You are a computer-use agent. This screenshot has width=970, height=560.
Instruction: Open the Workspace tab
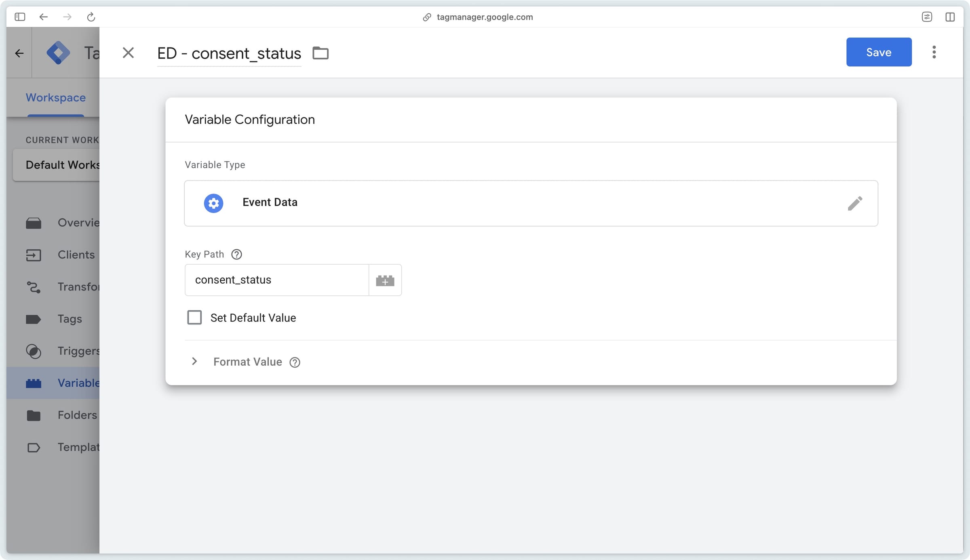point(55,97)
